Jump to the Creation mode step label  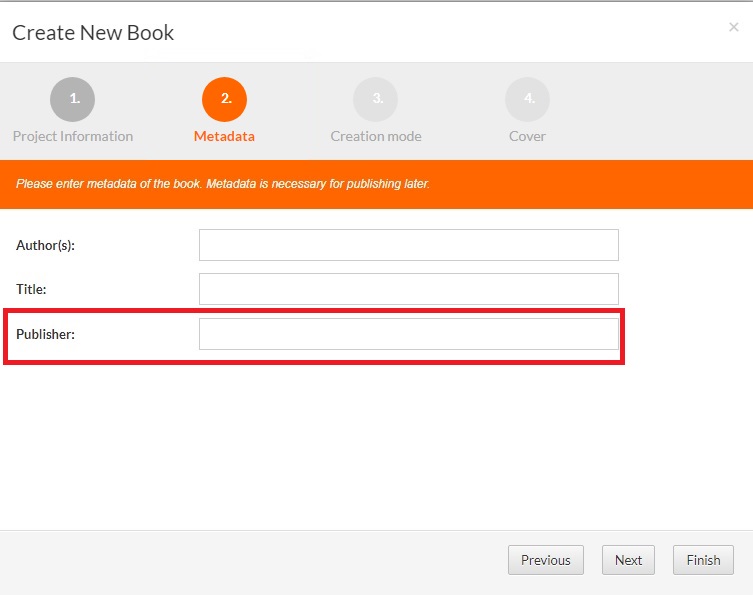pyautogui.click(x=376, y=136)
